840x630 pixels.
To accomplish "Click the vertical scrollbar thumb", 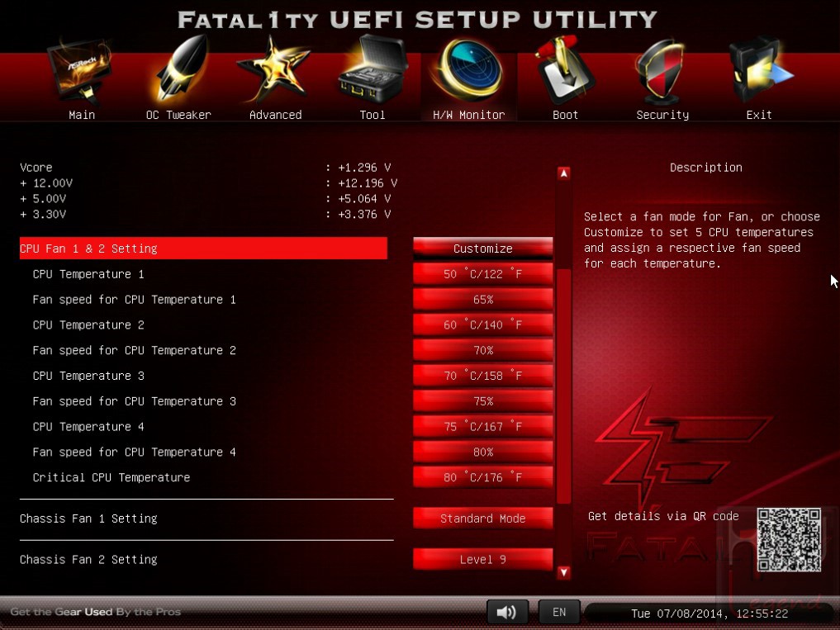I will [x=563, y=386].
